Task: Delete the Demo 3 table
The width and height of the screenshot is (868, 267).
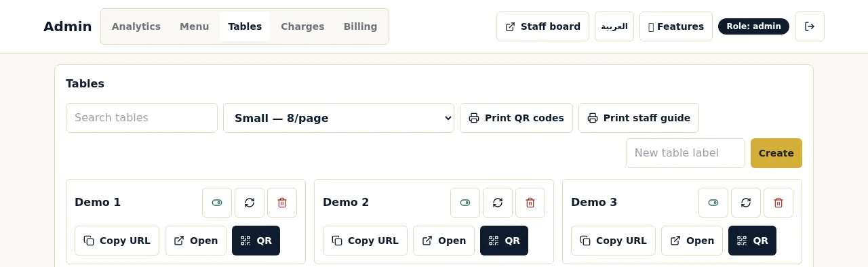Action: [778, 203]
